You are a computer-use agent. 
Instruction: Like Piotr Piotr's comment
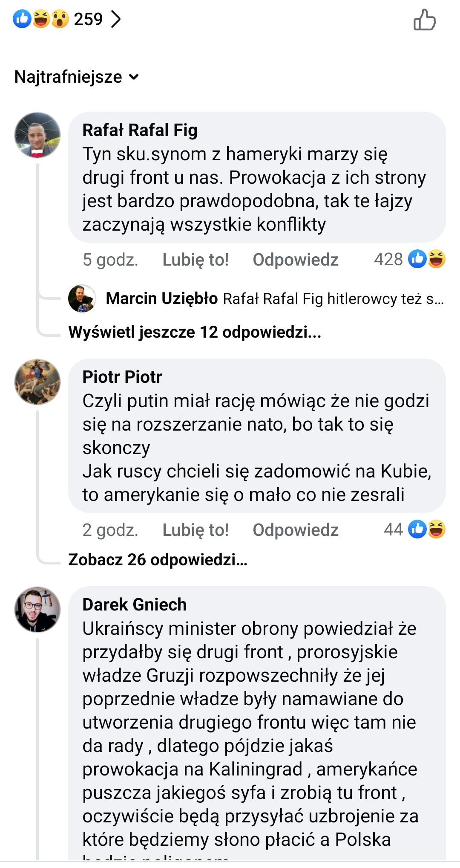click(195, 530)
